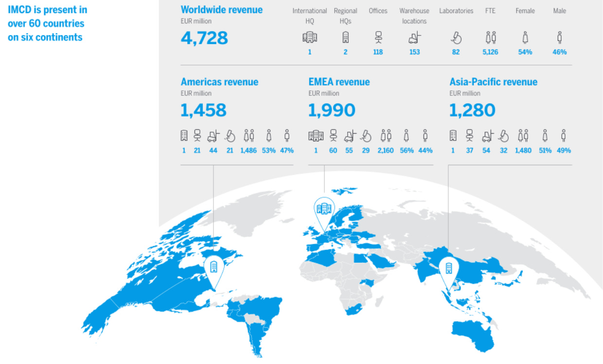Click the Worldwide revenue heading
The width and height of the screenshot is (603, 364).
click(x=221, y=9)
